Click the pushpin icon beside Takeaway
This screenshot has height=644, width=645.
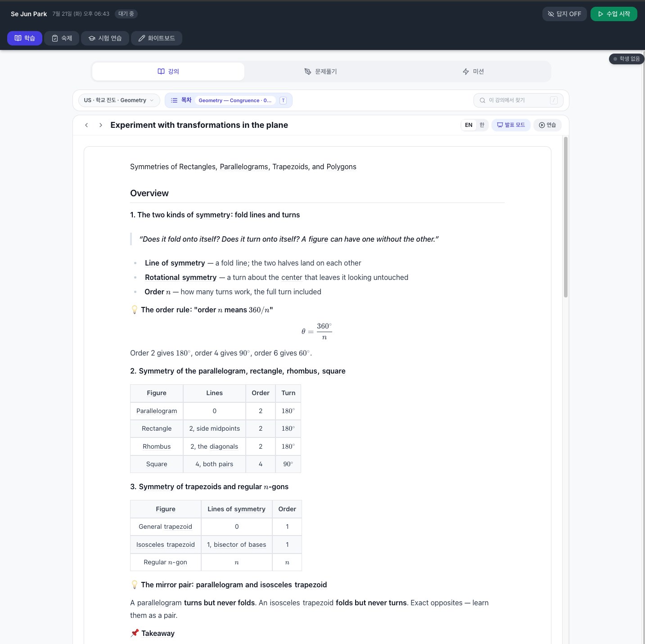tap(135, 633)
